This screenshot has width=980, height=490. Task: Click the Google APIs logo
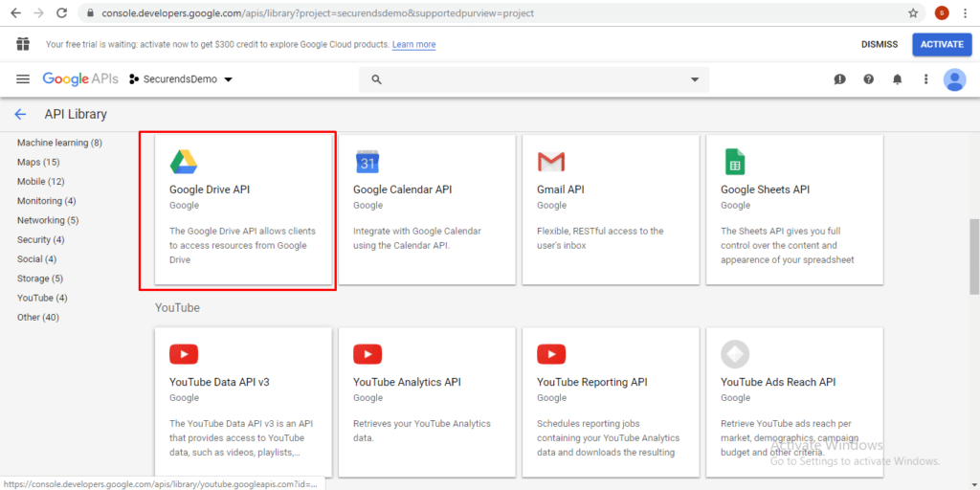click(x=82, y=79)
